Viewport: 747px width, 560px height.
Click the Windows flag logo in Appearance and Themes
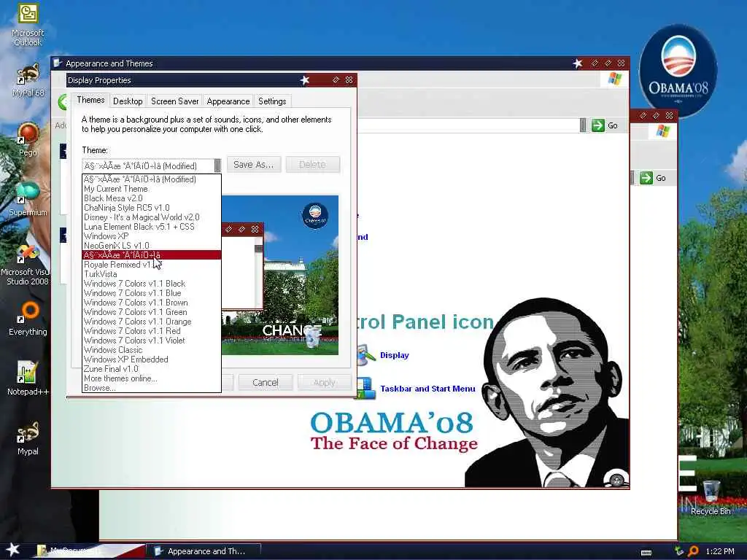tap(614, 79)
